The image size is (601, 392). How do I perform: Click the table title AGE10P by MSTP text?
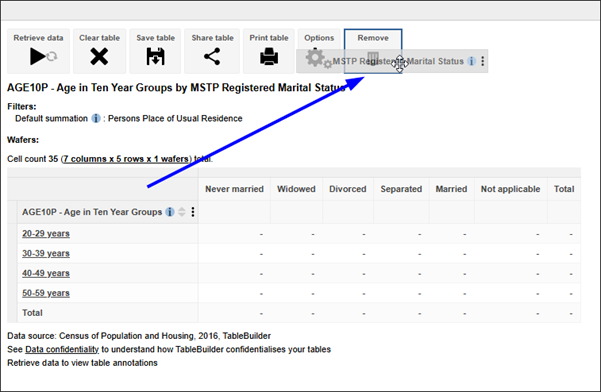click(x=176, y=88)
